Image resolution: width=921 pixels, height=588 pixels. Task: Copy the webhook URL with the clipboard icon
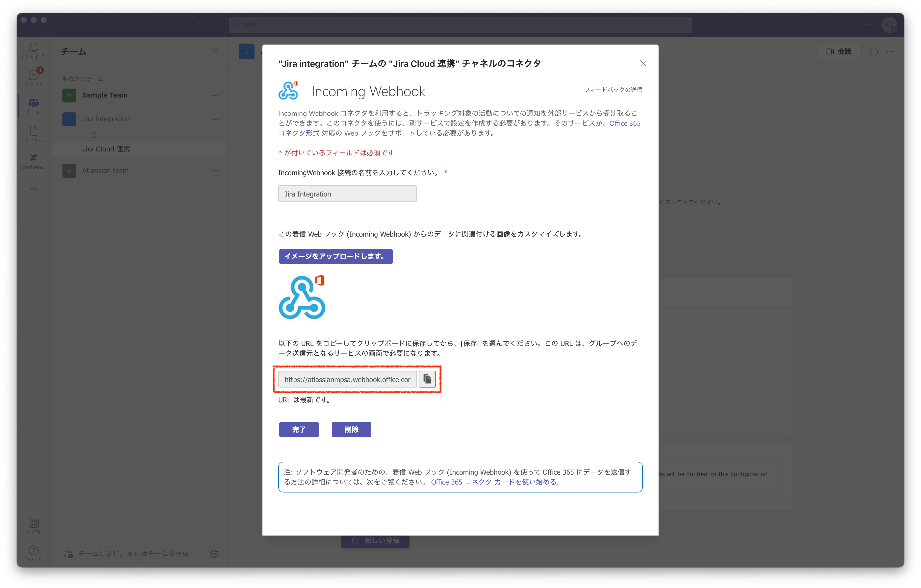[427, 379]
